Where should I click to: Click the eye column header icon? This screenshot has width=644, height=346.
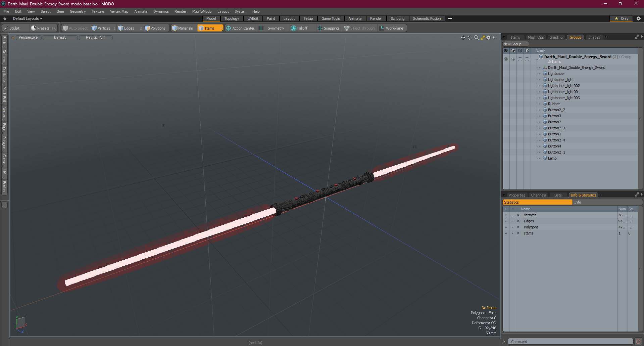[x=506, y=51]
